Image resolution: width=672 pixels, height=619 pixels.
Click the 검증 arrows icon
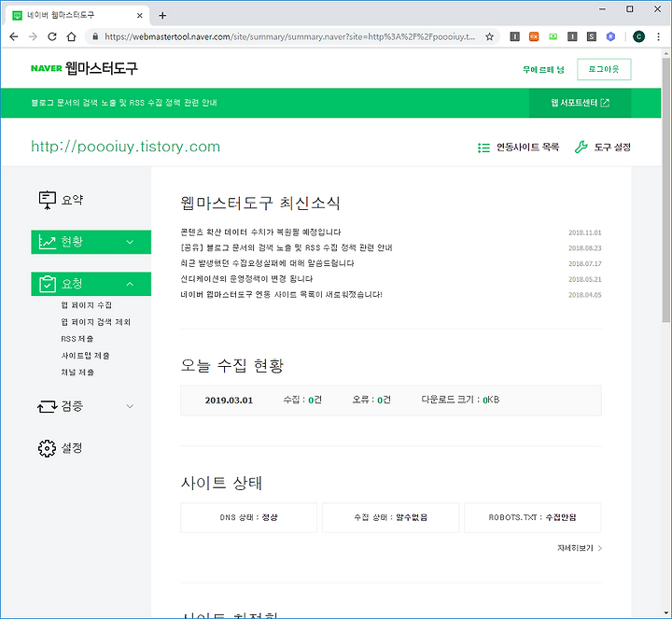(x=48, y=406)
